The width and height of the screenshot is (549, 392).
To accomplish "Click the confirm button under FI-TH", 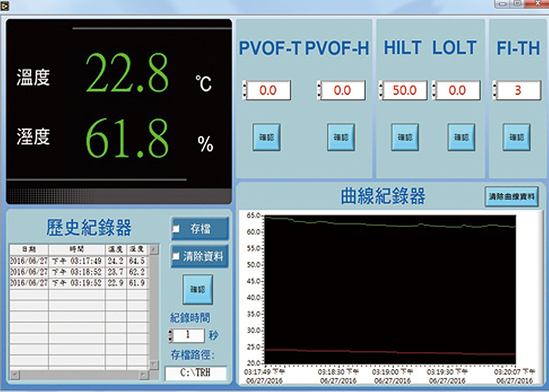I will pos(517,137).
